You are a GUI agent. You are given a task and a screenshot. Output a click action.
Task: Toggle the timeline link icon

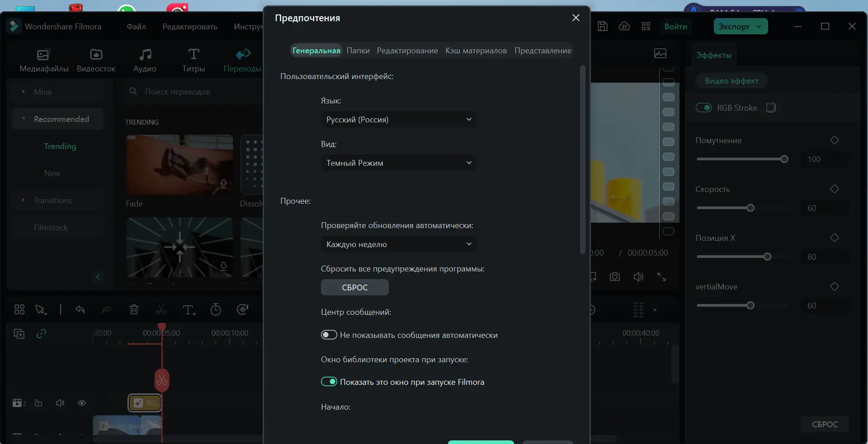coord(41,334)
